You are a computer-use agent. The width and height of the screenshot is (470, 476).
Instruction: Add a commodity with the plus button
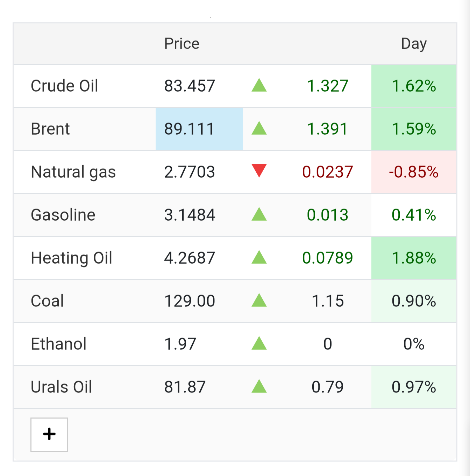(x=49, y=434)
